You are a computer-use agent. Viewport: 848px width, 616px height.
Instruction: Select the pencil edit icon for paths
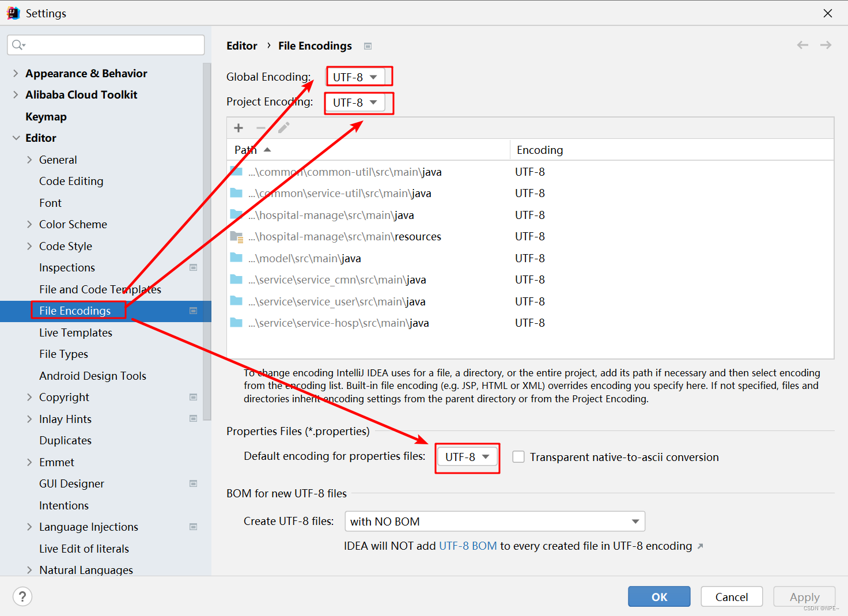283,127
